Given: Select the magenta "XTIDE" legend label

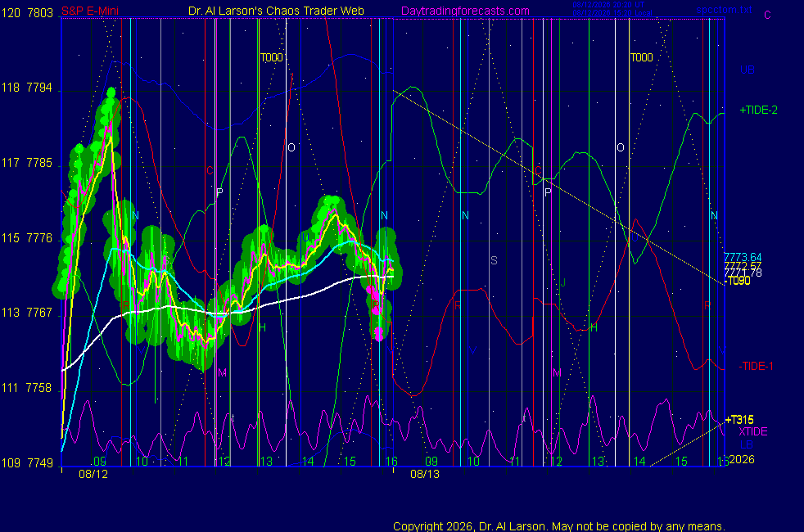Looking at the screenshot, I should [752, 431].
